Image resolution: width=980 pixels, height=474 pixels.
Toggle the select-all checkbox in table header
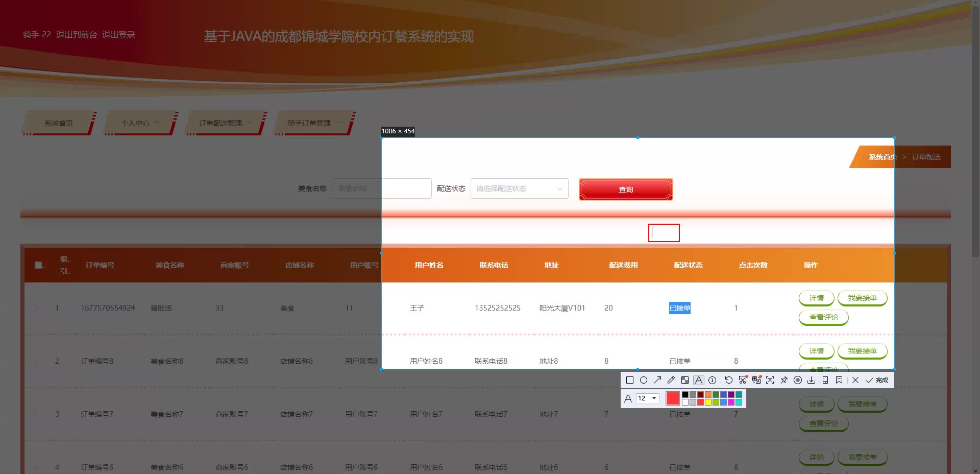[x=38, y=265]
